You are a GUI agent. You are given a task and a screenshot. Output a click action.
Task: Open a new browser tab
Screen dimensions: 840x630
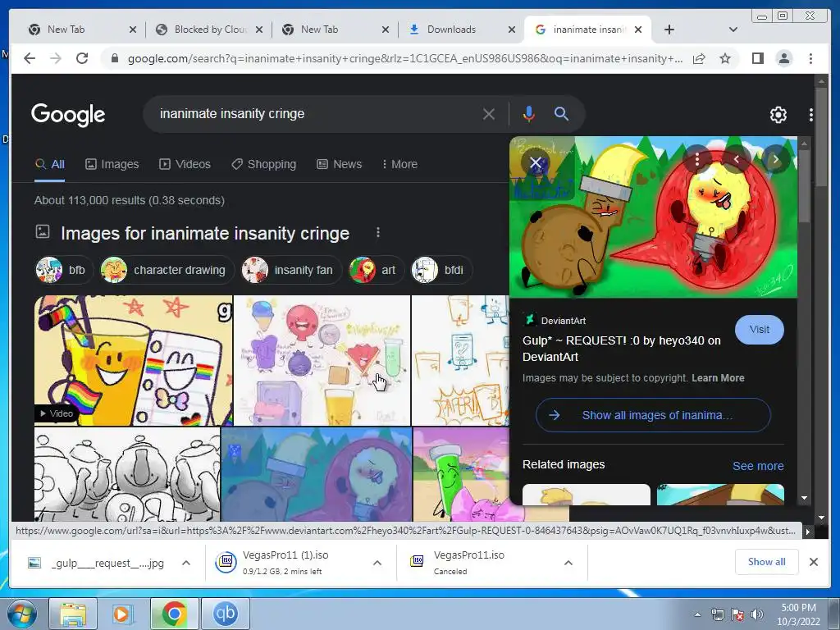pyautogui.click(x=669, y=30)
